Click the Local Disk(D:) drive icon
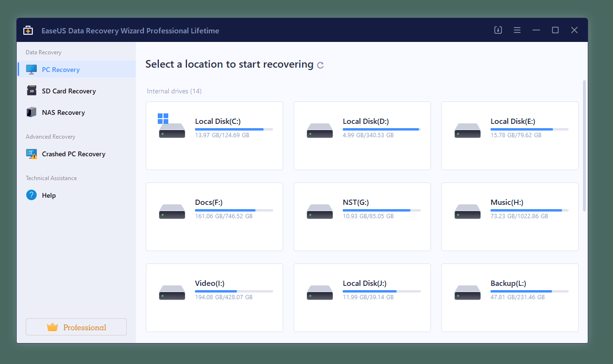Image resolution: width=613 pixels, height=364 pixels. point(319,131)
